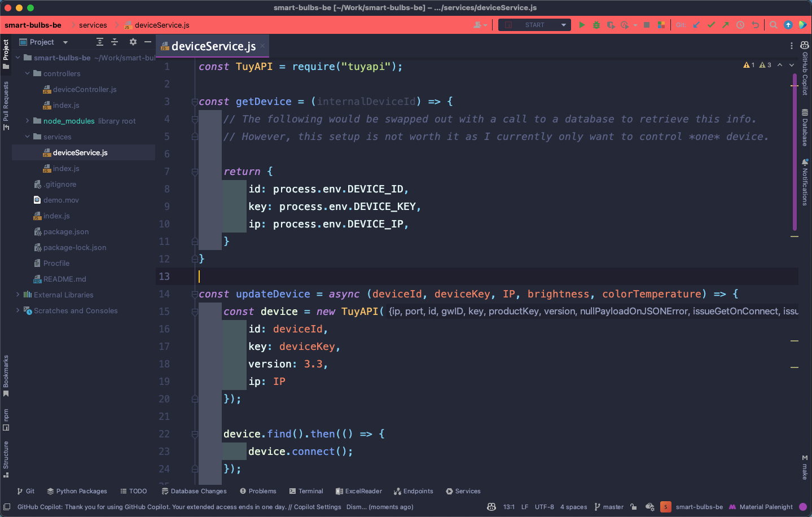Click 4 spaces indent setting
The image size is (812, 517).
tap(573, 507)
